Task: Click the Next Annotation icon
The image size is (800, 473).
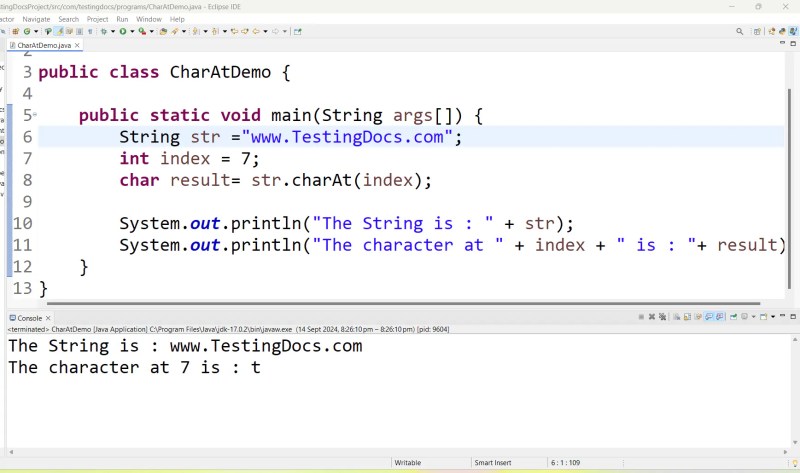Action: (x=195, y=32)
